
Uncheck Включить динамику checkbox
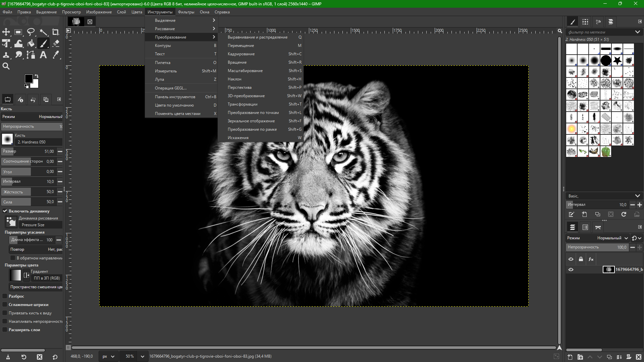point(5,211)
